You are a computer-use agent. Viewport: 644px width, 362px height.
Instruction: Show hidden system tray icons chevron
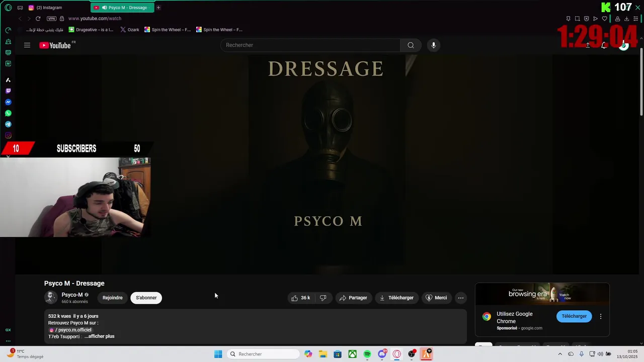560,354
